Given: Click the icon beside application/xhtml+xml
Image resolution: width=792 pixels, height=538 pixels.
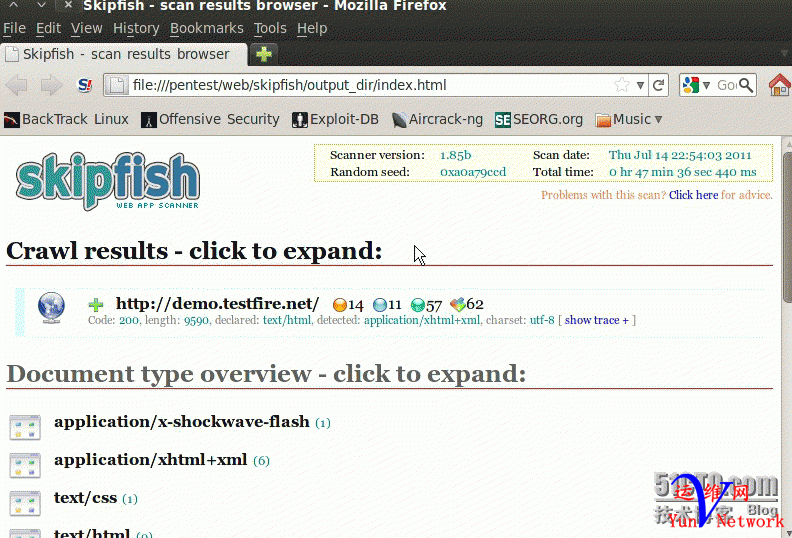Looking at the screenshot, I should click(25, 465).
